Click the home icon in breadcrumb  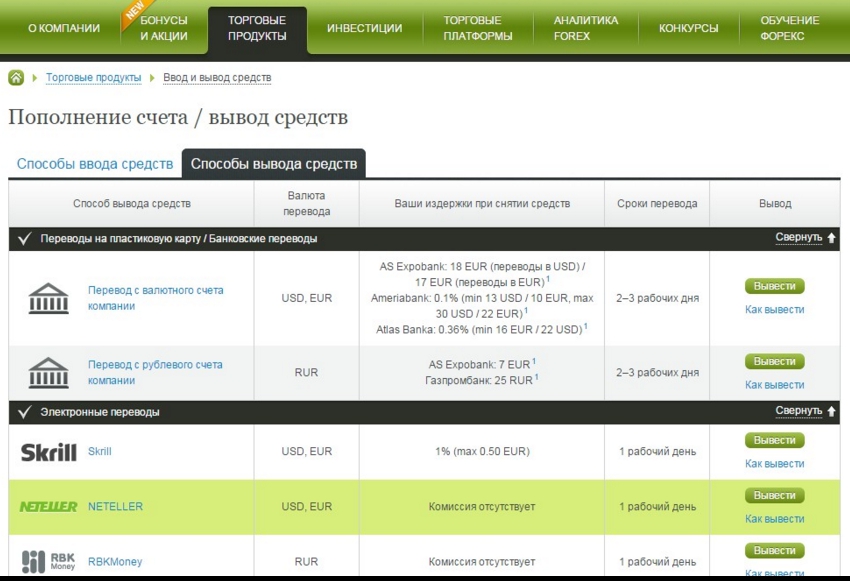click(16, 77)
